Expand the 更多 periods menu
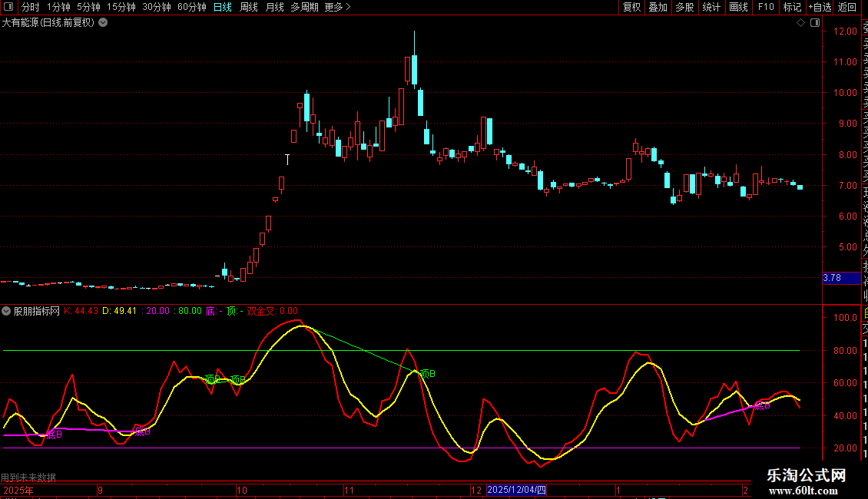Image resolution: width=868 pixels, height=499 pixels. coord(337,7)
